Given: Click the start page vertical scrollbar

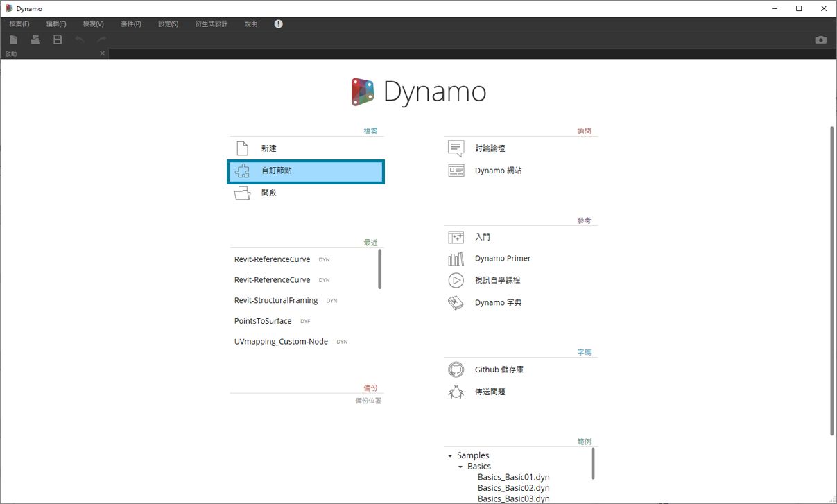Looking at the screenshot, I should [x=832, y=281].
